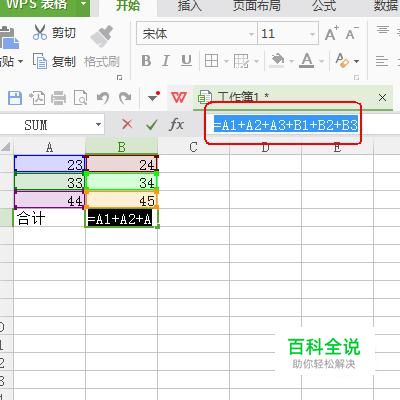This screenshot has width=400, height=400.
Task: Select column B header
Action: click(122, 147)
